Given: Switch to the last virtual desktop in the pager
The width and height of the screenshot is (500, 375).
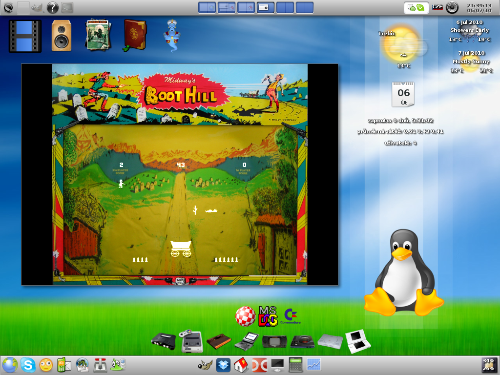Looking at the screenshot, I should click(305, 7).
